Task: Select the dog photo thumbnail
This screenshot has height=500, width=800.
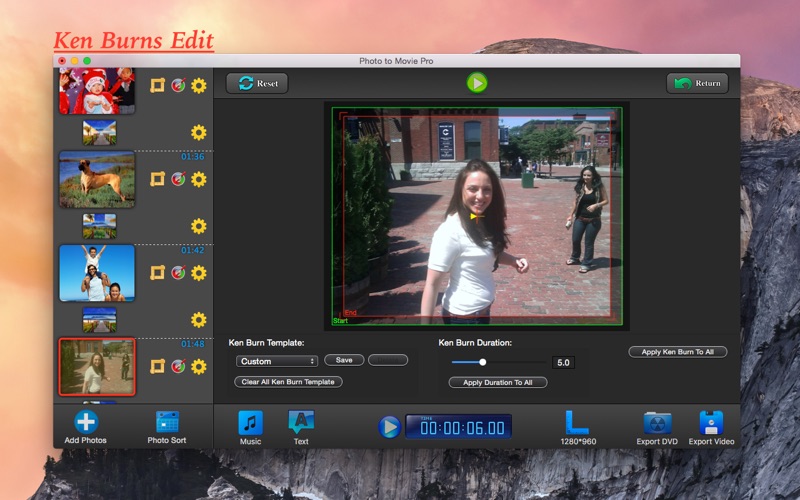Action: click(x=97, y=179)
